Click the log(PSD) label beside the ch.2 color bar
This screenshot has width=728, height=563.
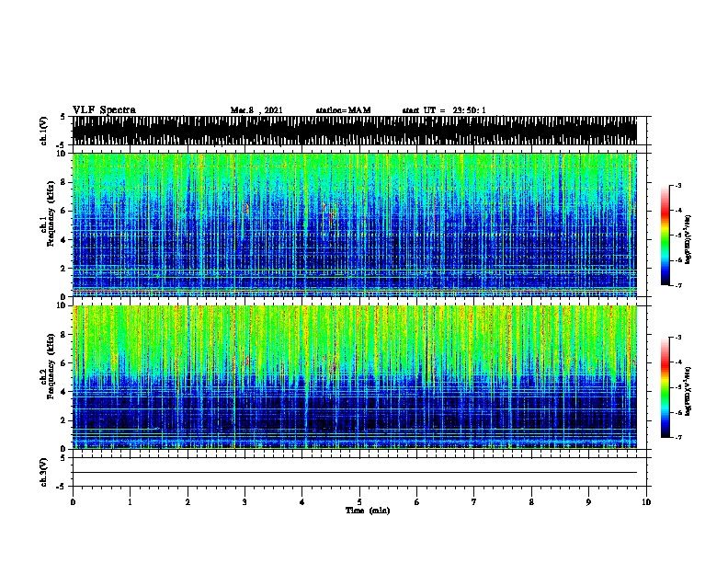(688, 392)
